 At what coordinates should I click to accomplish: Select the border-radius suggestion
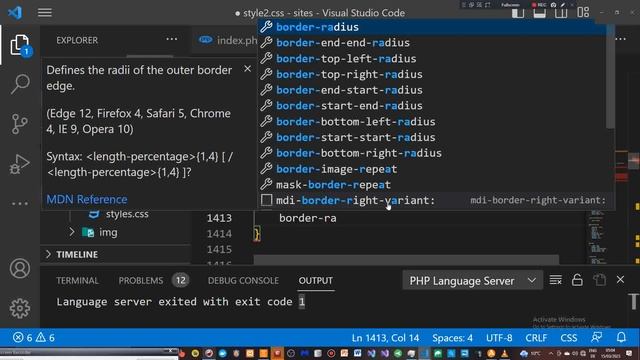[x=432, y=27]
